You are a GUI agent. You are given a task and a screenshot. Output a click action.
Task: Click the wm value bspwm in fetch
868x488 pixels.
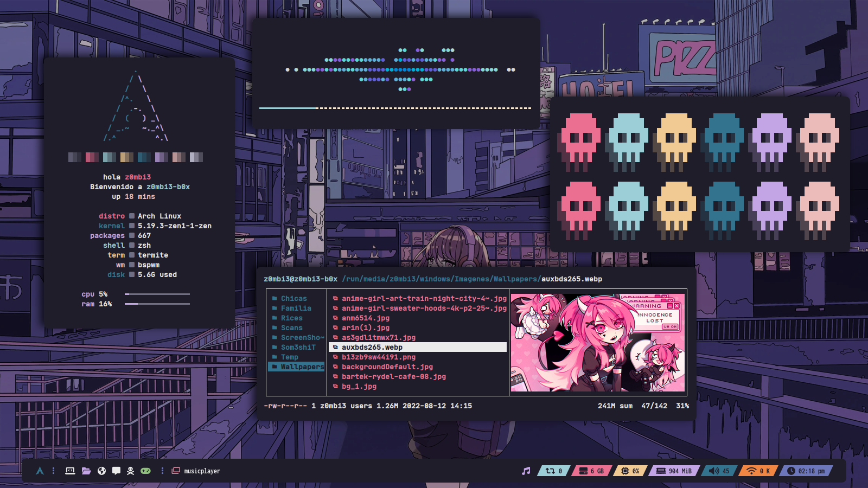pos(149,265)
